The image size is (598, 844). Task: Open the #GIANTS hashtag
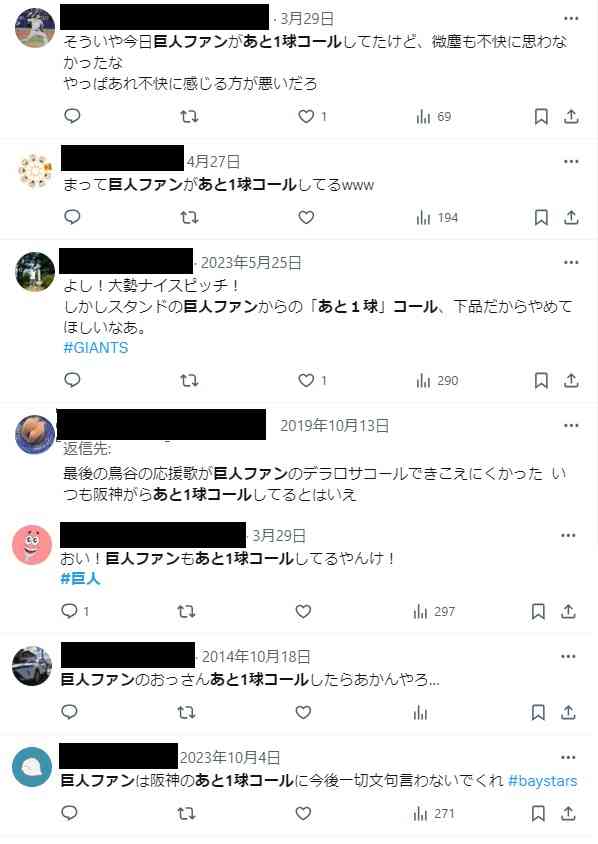[x=96, y=348]
